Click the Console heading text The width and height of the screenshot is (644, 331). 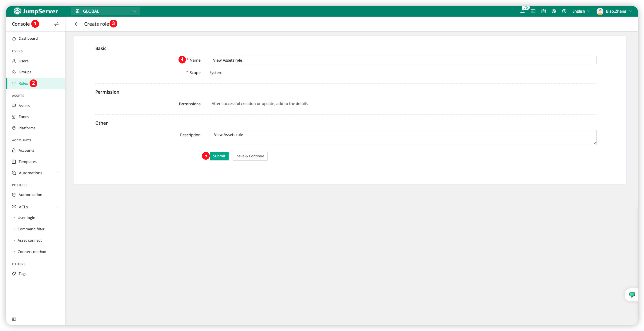[21, 24]
